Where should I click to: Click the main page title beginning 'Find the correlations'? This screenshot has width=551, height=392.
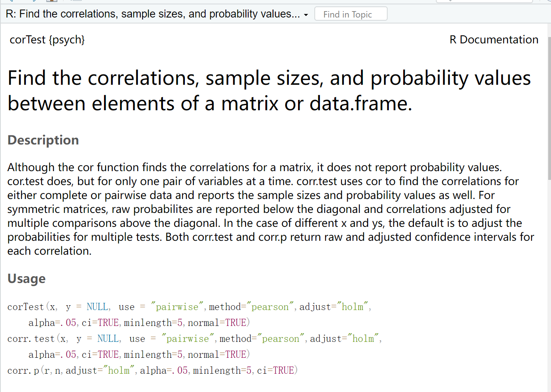pyautogui.click(x=269, y=91)
